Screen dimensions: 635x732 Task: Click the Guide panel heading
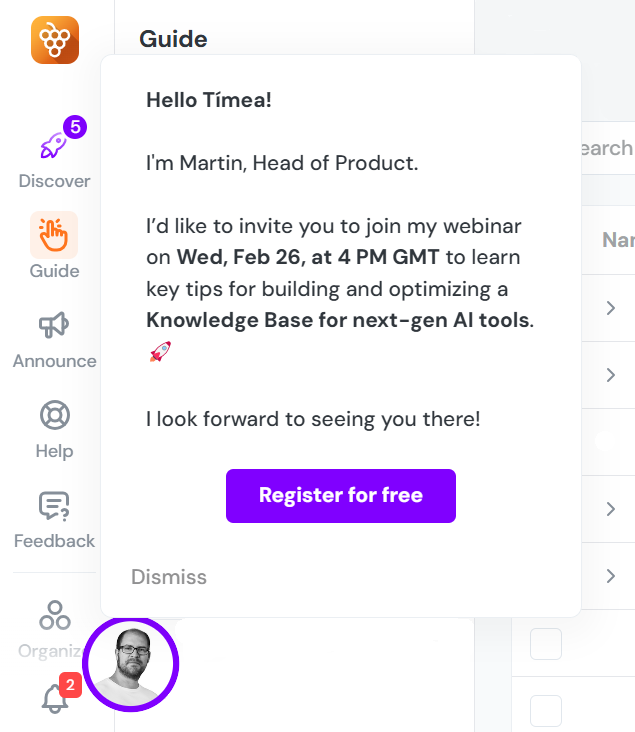click(x=173, y=39)
